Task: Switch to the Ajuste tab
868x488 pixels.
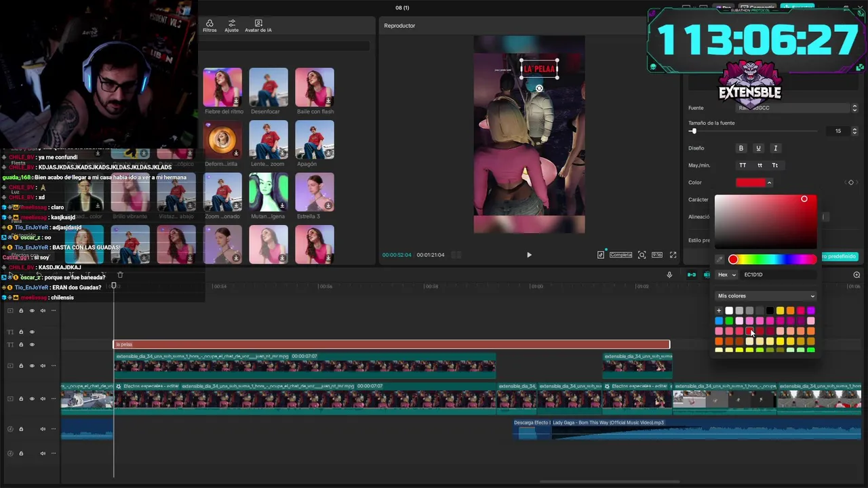Action: [231, 26]
